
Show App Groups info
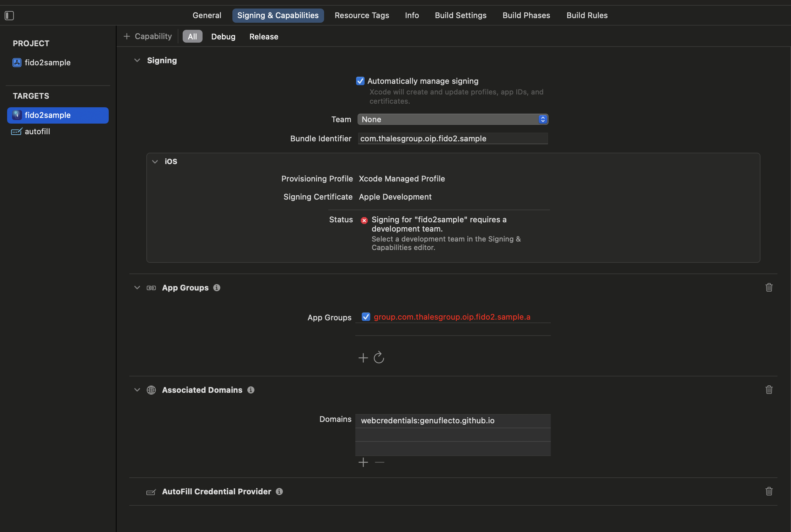(217, 288)
